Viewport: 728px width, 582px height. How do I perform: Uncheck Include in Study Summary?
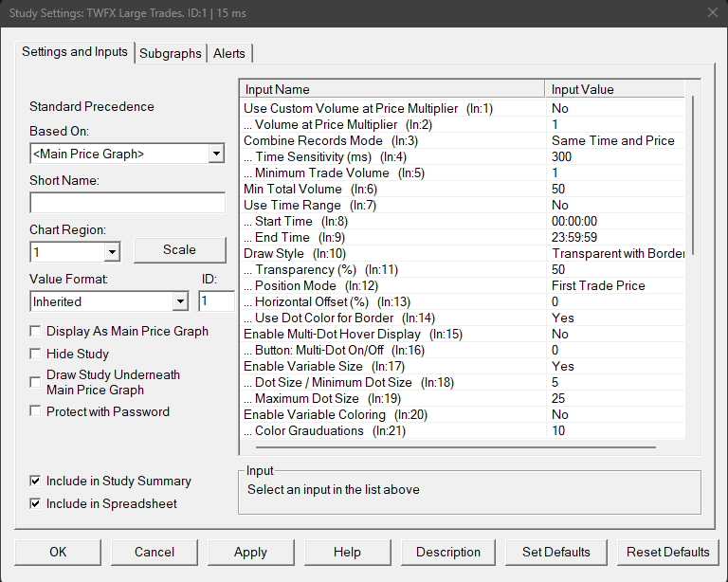[36, 482]
